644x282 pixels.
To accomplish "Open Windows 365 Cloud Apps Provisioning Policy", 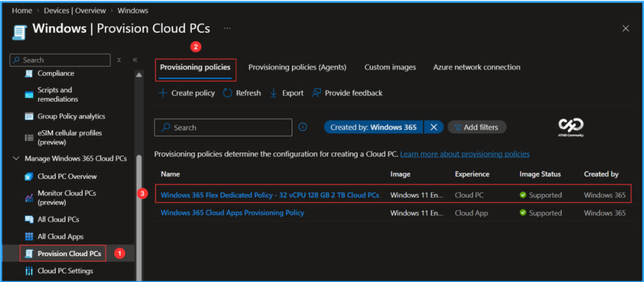I will [x=232, y=213].
